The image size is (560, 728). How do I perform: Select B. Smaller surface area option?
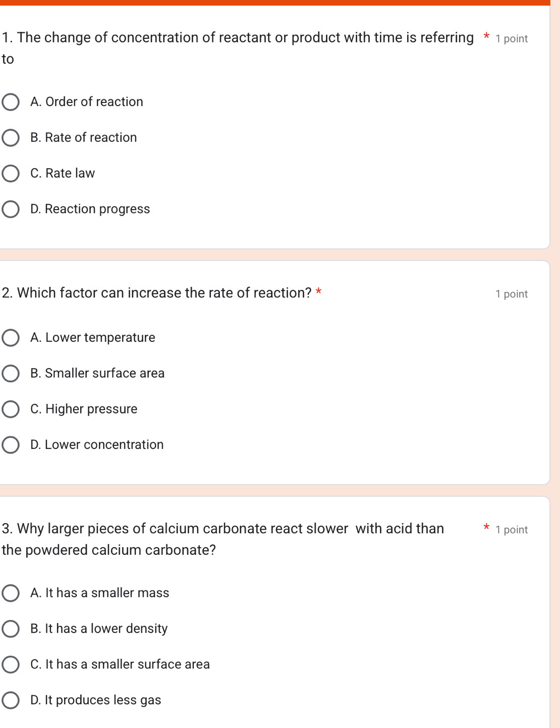tap(11, 374)
